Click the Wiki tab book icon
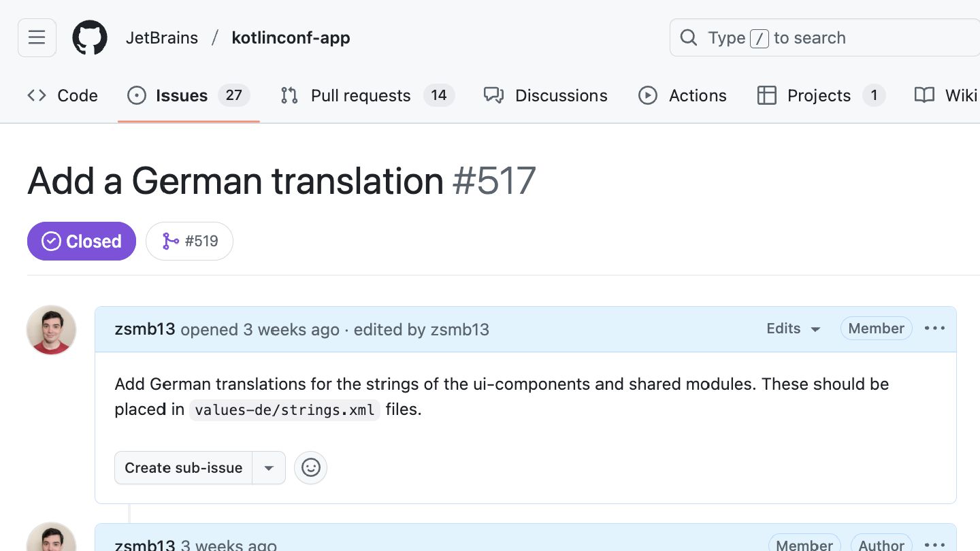This screenshot has width=980, height=551. coord(924,95)
